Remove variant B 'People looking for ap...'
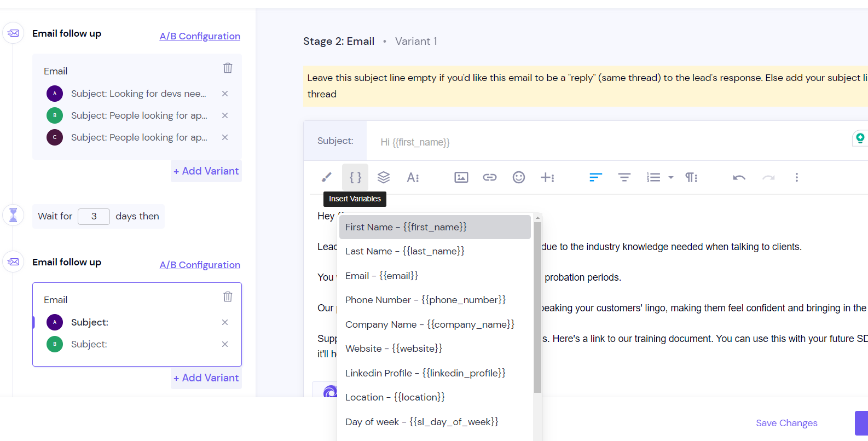Image resolution: width=868 pixels, height=441 pixels. tap(225, 115)
